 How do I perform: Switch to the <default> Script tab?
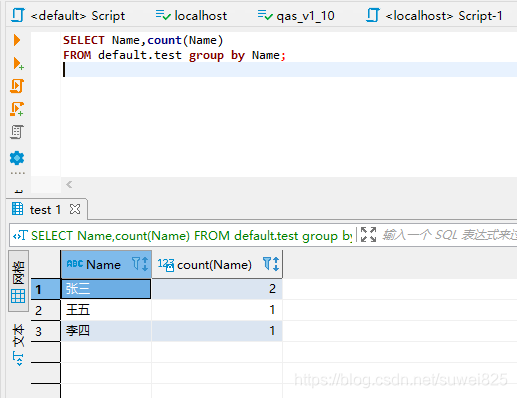[69, 15]
